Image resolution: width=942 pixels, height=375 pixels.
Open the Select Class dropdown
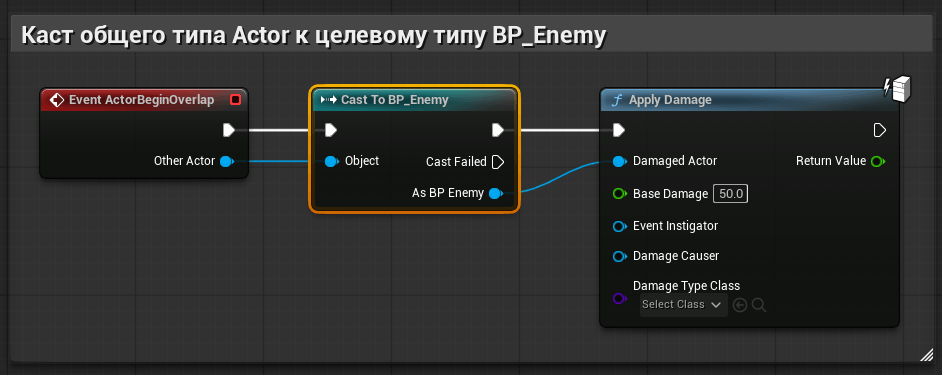tap(684, 305)
